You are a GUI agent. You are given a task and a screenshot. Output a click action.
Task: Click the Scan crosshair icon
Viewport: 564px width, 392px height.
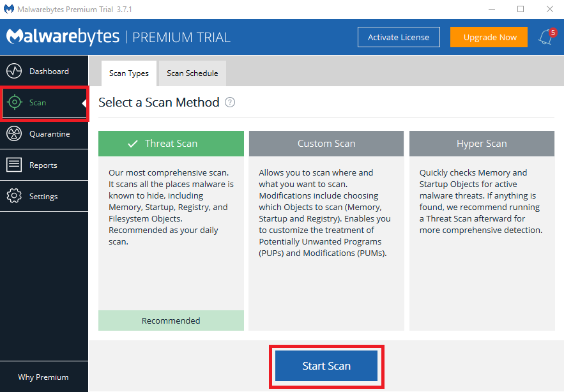pyautogui.click(x=15, y=102)
